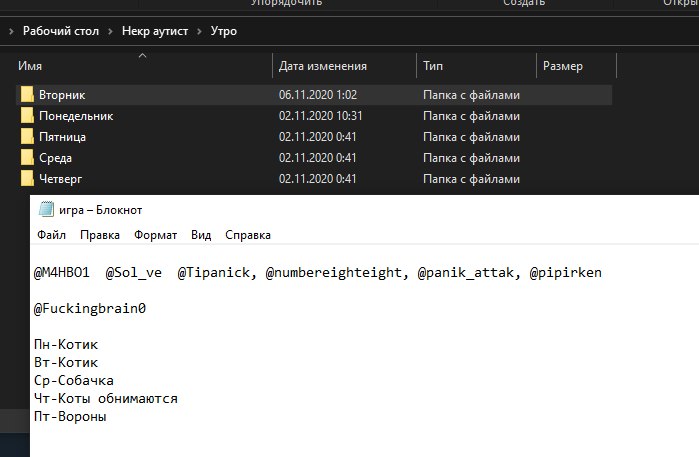Click date 02.11.2020 0:41 in Четверг row
699x457 pixels.
click(318, 179)
